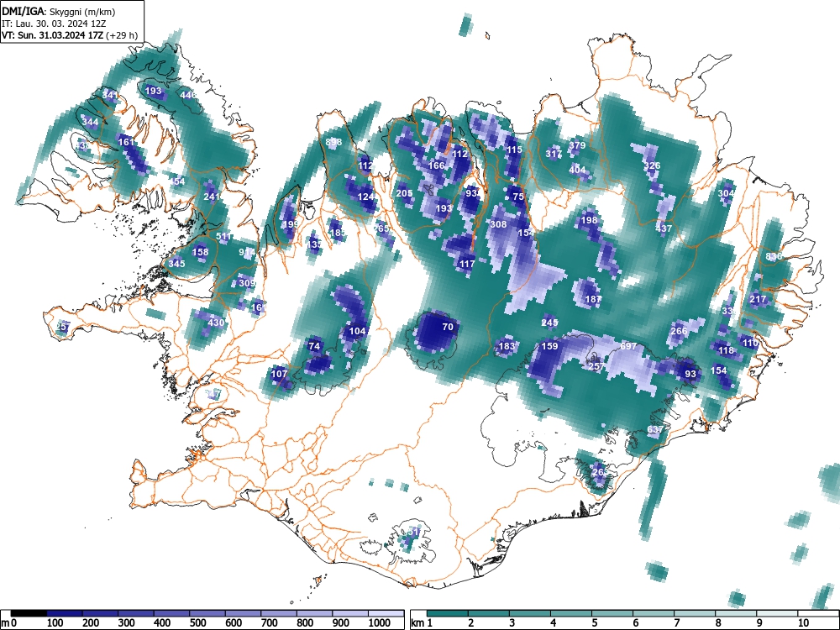Click the 115 visibility value
Image resolution: width=840 pixels, height=630 pixels.
(x=514, y=150)
